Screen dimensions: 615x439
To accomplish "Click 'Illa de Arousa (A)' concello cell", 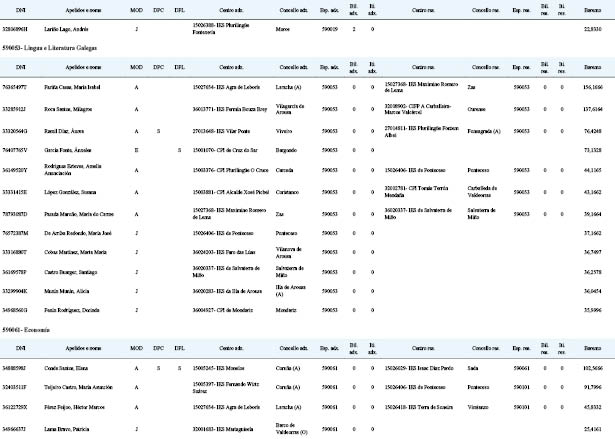I will 291,291.
